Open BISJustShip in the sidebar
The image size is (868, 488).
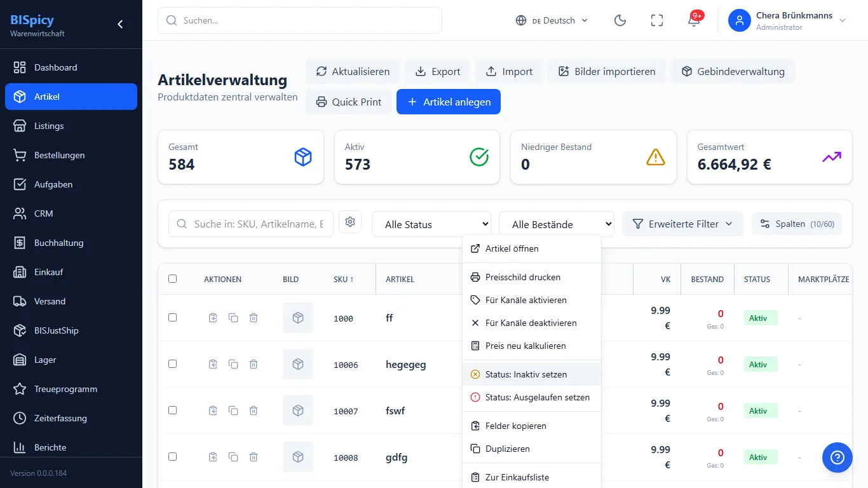pos(71,330)
